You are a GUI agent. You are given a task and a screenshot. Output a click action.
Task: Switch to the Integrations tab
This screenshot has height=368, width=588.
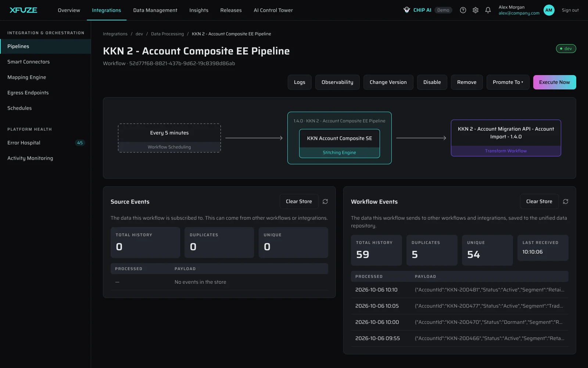point(107,10)
